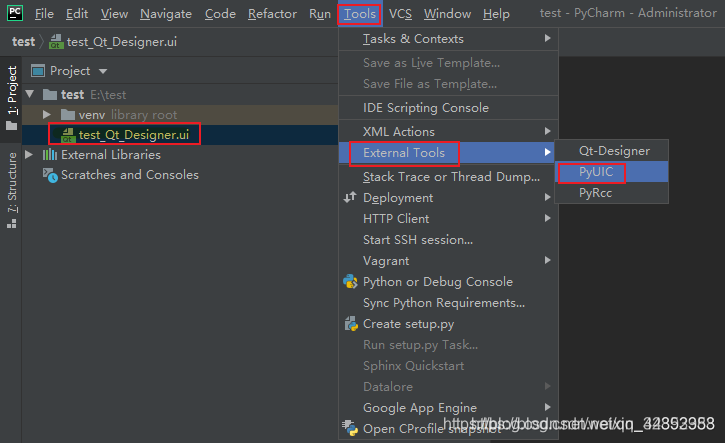This screenshot has width=725, height=443.
Task: Switch to the Project side tab
Action: 12,98
